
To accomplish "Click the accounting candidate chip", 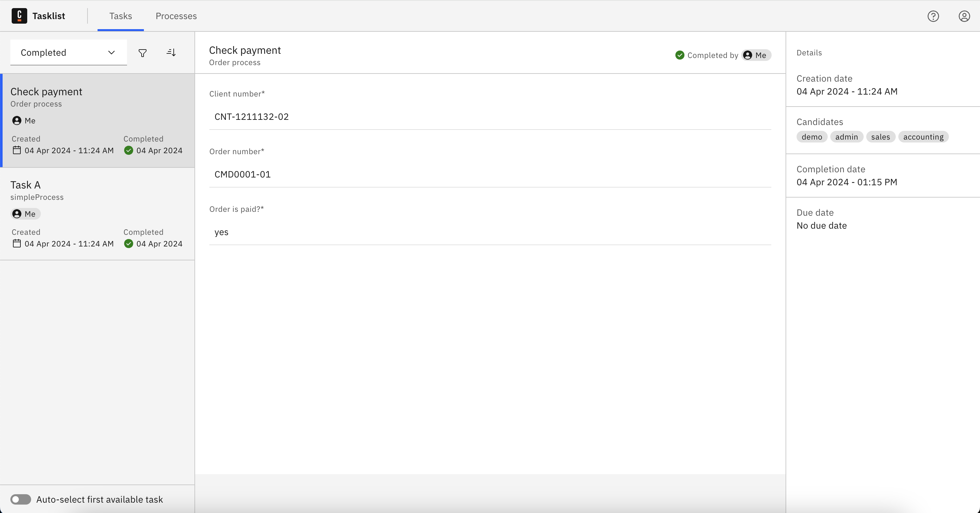I will (924, 137).
